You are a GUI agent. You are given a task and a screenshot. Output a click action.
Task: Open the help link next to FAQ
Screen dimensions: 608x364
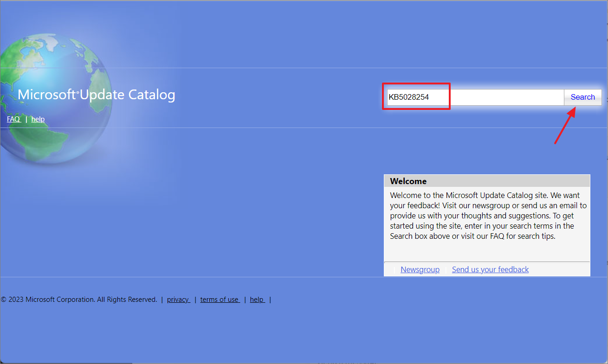point(38,119)
